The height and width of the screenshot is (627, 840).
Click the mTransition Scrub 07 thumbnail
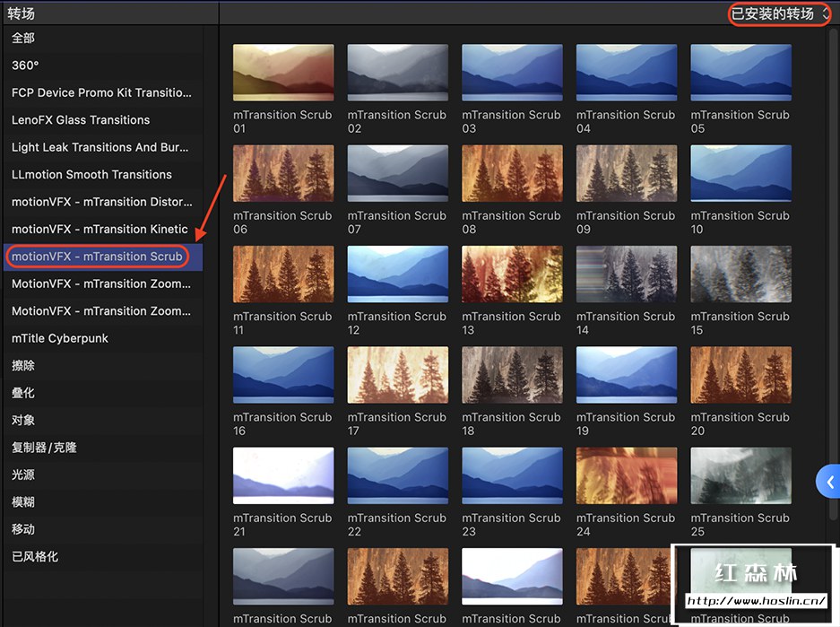pyautogui.click(x=397, y=173)
